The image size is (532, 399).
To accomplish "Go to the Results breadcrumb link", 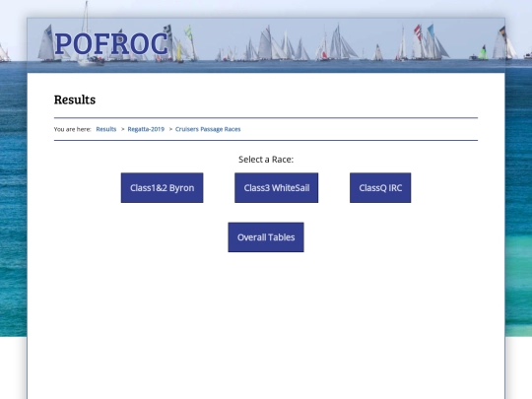I will pos(105,129).
